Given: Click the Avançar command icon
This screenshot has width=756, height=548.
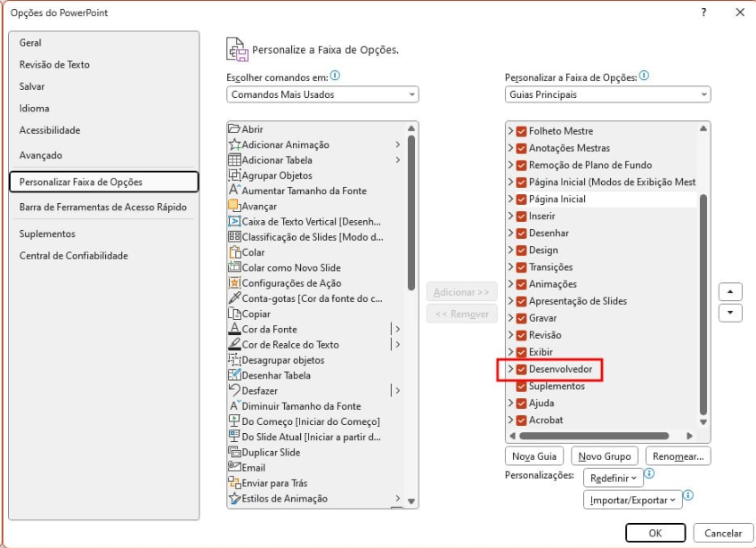Looking at the screenshot, I should tap(234, 206).
